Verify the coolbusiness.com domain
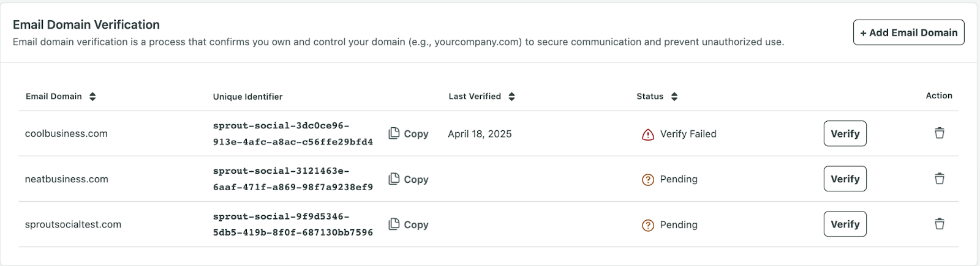The width and height of the screenshot is (980, 266). (x=845, y=133)
